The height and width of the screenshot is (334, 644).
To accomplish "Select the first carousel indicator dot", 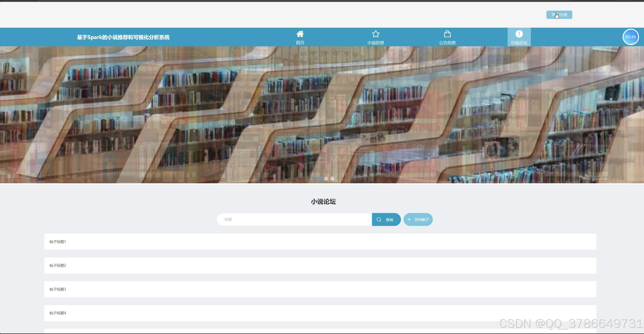I will pos(320,179).
